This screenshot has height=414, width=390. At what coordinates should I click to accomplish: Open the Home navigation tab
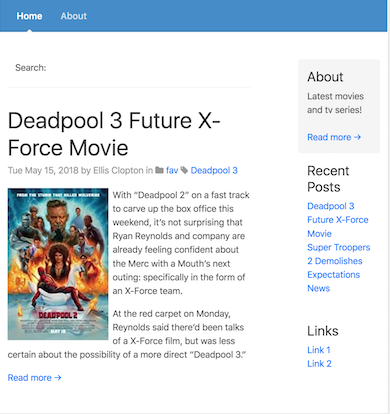[x=29, y=16]
